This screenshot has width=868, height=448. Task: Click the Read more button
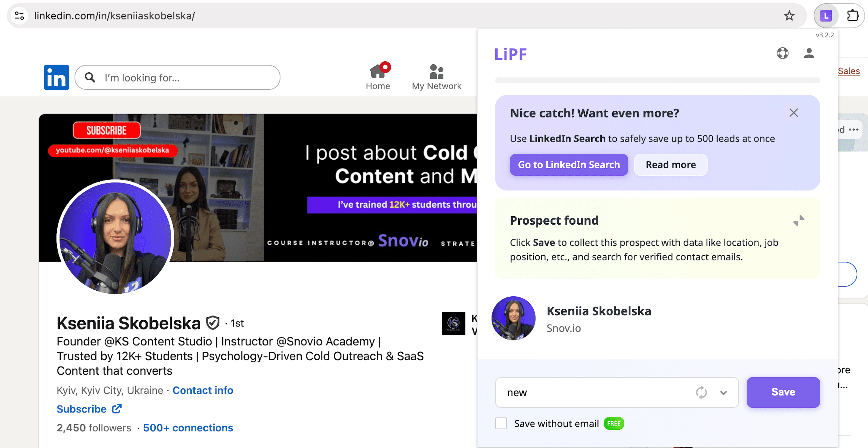point(670,164)
